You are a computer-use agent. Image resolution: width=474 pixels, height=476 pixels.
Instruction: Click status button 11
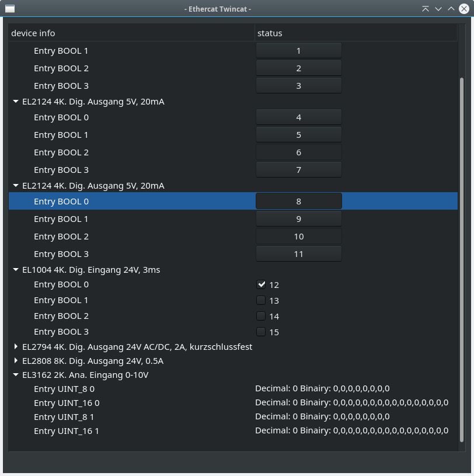(299, 254)
